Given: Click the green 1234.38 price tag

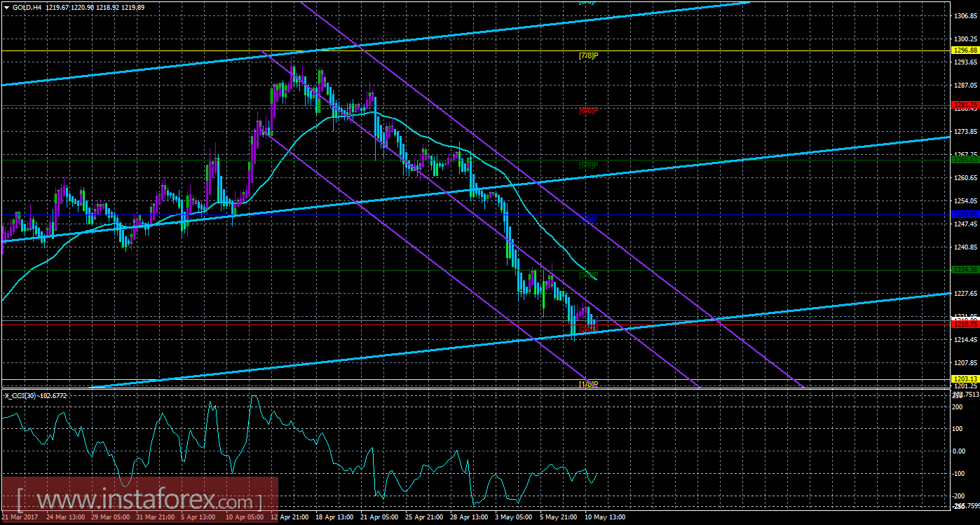Looking at the screenshot, I should [965, 270].
